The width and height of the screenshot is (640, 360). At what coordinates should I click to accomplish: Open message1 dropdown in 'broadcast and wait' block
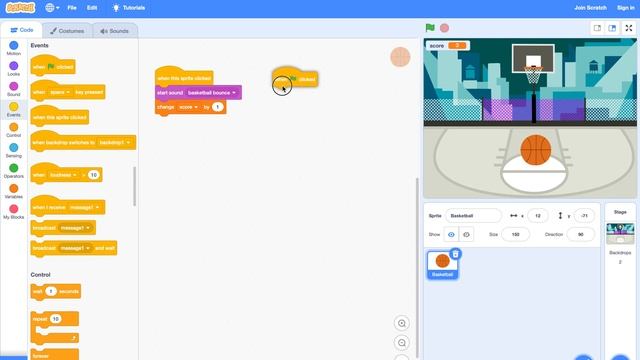coord(75,248)
